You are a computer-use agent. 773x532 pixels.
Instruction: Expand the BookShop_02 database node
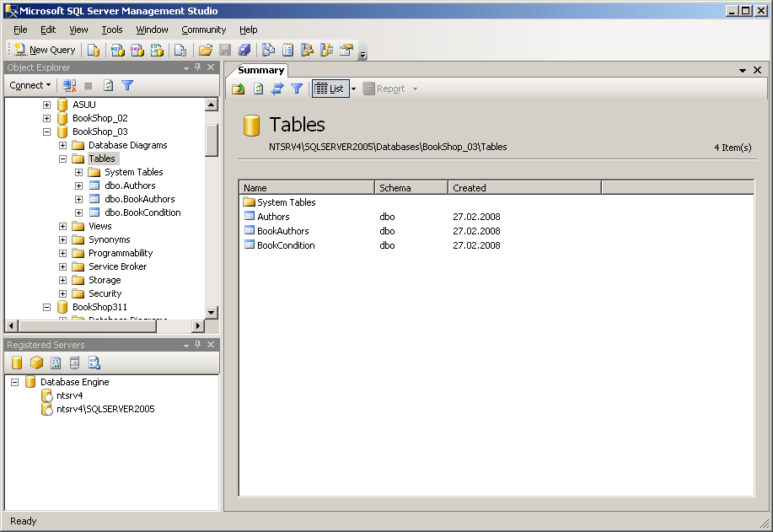(x=47, y=118)
